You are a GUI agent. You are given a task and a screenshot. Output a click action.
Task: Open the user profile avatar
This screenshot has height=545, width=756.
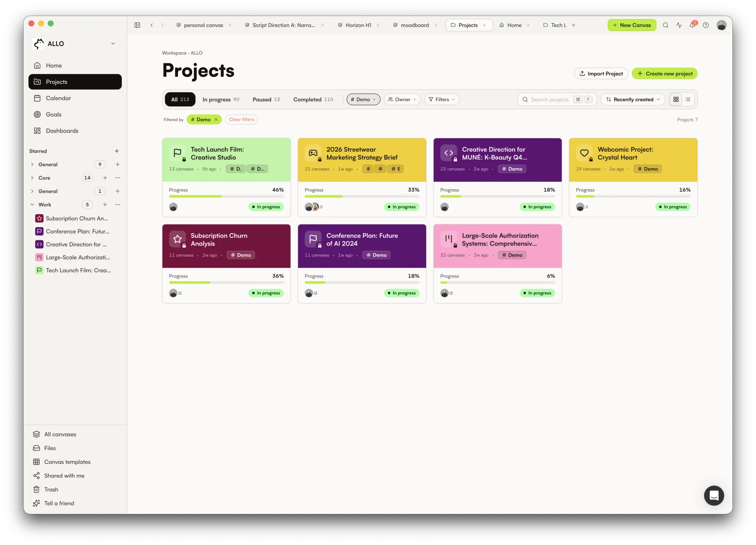coord(721,25)
